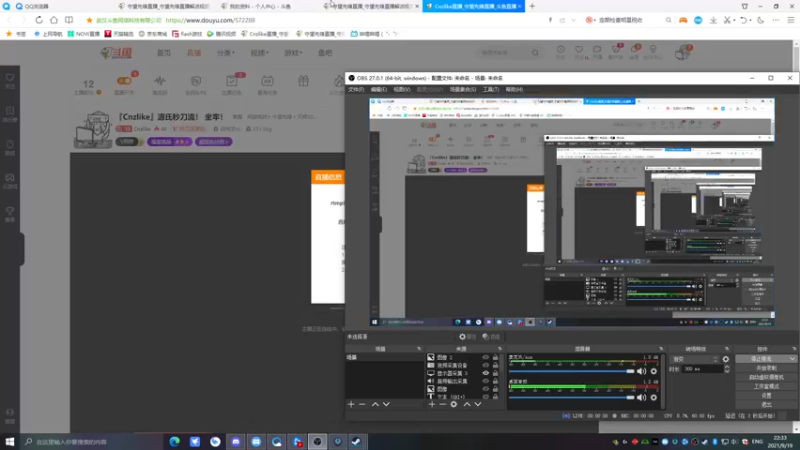Open the game controller icon in browser toolbar
This screenshot has height=450, width=800.
(x=683, y=20)
